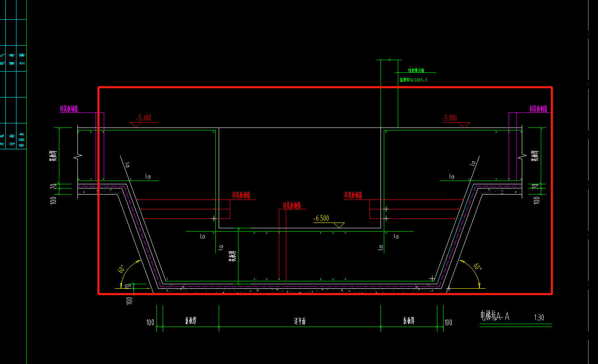Select the 100 dimension right of right 折板厚
Image resolution: width=598 pixels, height=364 pixels.
448,323
